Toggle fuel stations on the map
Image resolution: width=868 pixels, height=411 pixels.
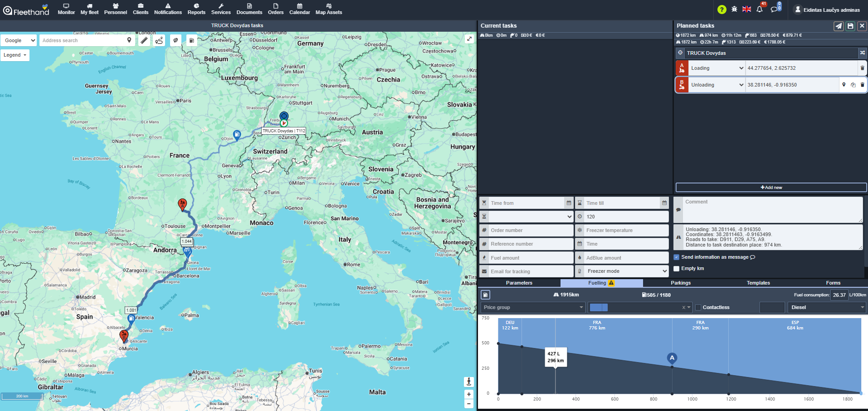[192, 41]
